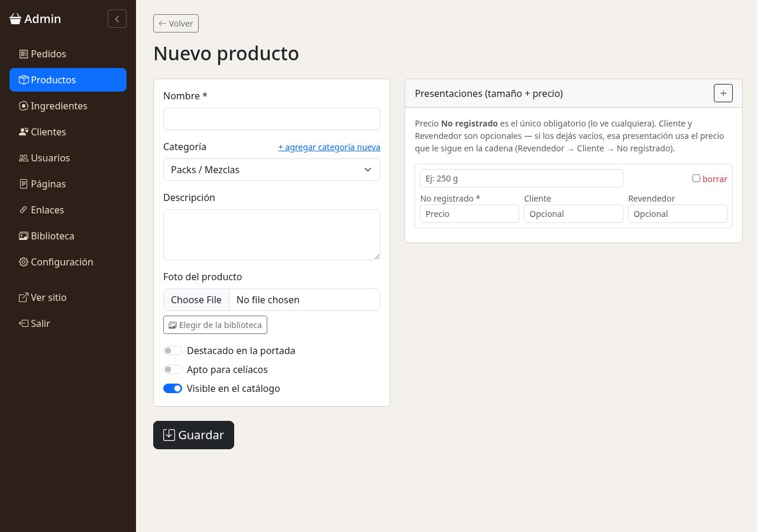Click the Usuarios people icon

coord(24,158)
